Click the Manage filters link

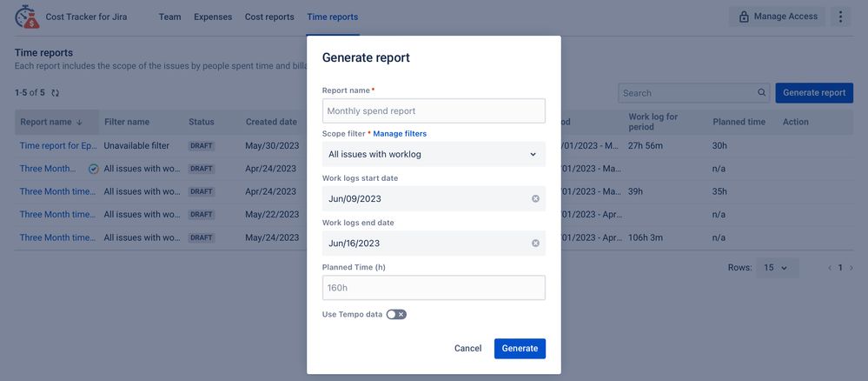[400, 134]
